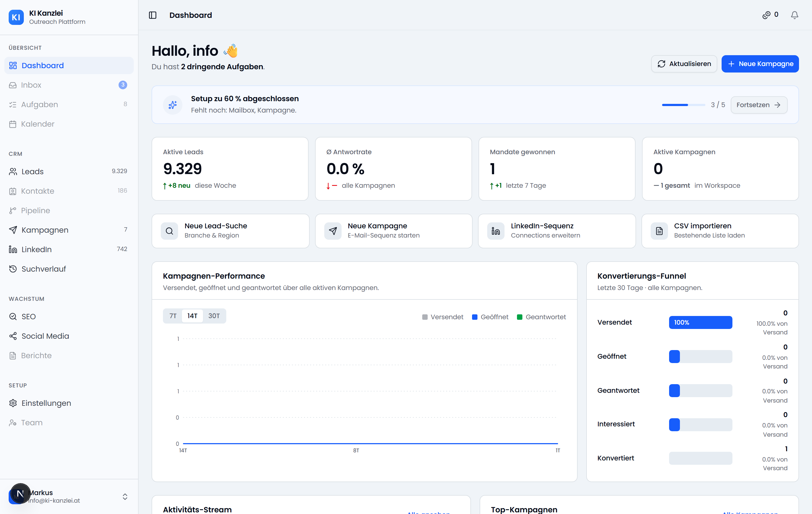Viewport: 812px width, 514px height.
Task: Create with blue Neue Kampagne button
Action: coord(760,64)
